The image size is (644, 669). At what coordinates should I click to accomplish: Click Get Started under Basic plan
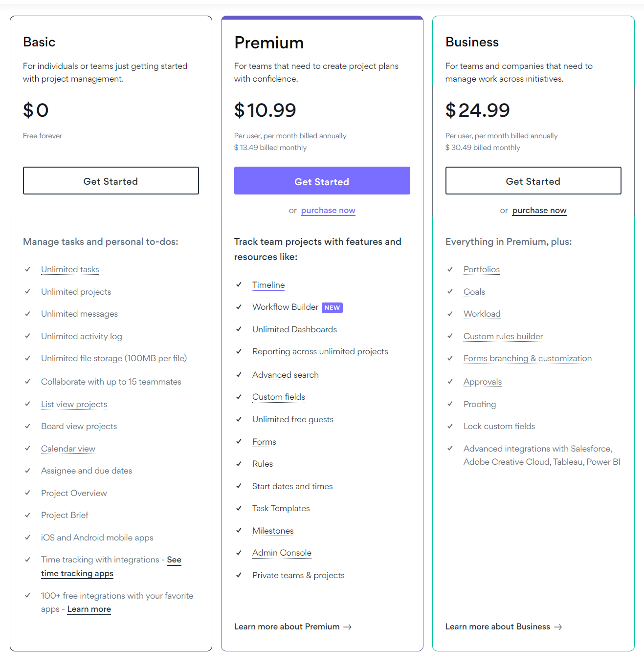pyautogui.click(x=111, y=181)
